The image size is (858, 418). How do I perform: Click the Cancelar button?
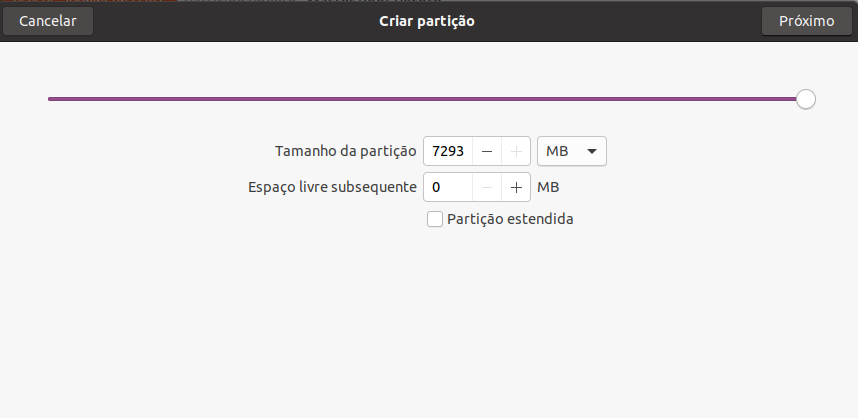(x=48, y=21)
